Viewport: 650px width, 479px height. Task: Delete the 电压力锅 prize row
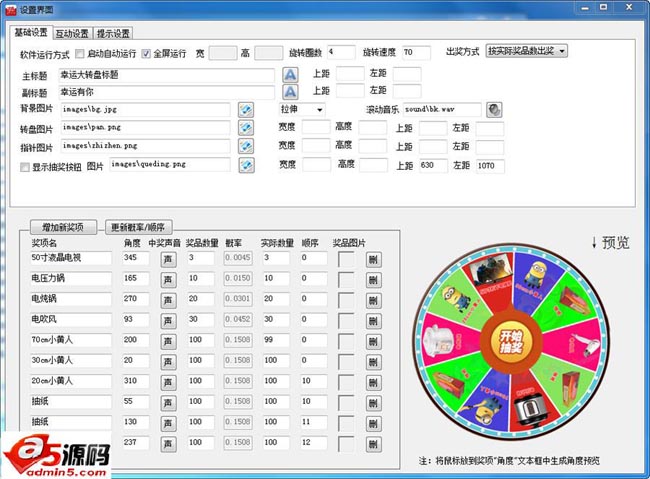[x=374, y=280]
